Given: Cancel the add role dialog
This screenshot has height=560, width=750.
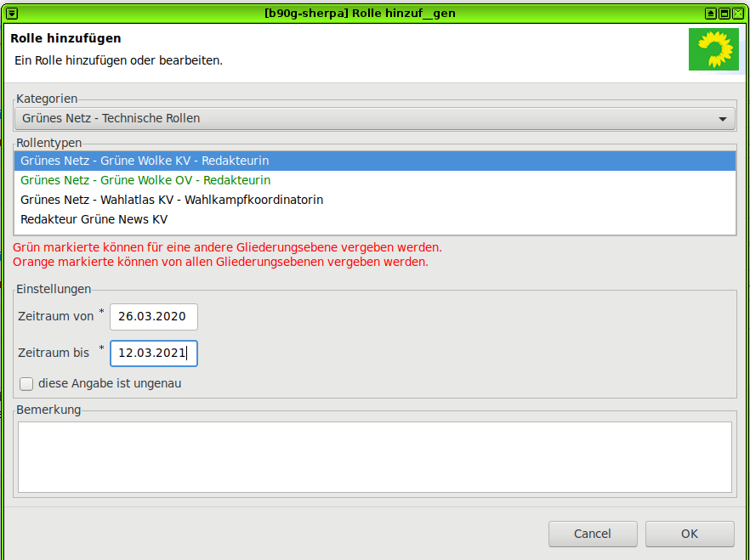Looking at the screenshot, I should point(593,534).
